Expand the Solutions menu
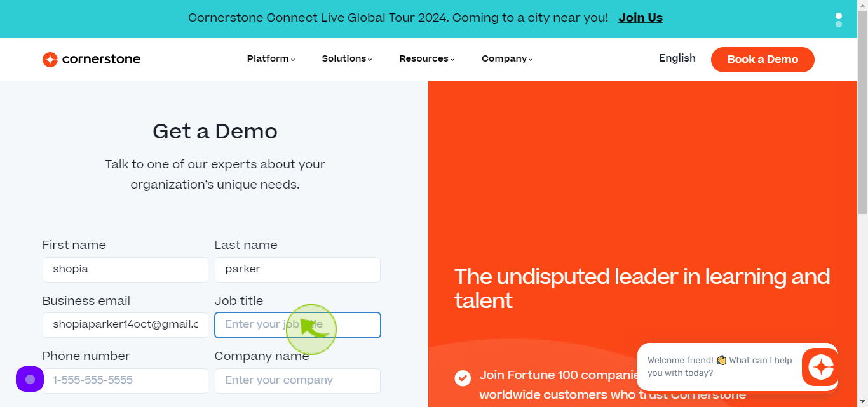The width and height of the screenshot is (868, 407). click(347, 58)
